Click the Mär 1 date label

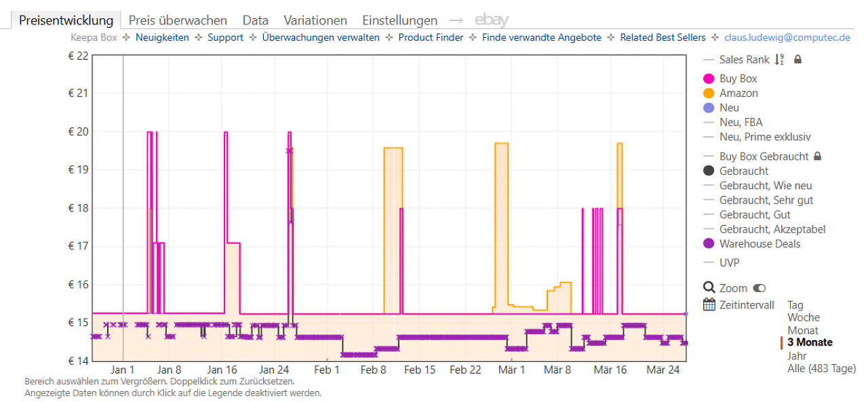coord(511,369)
